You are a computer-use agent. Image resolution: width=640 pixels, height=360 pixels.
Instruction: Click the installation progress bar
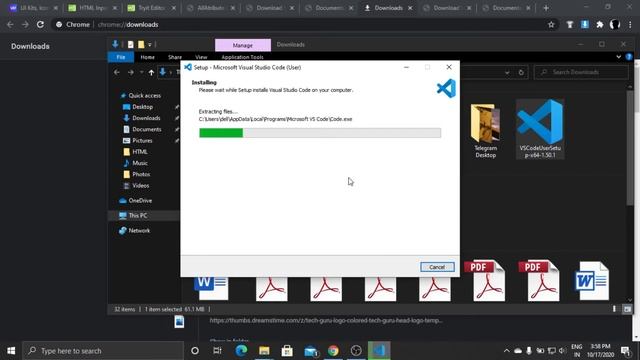pyautogui.click(x=320, y=133)
